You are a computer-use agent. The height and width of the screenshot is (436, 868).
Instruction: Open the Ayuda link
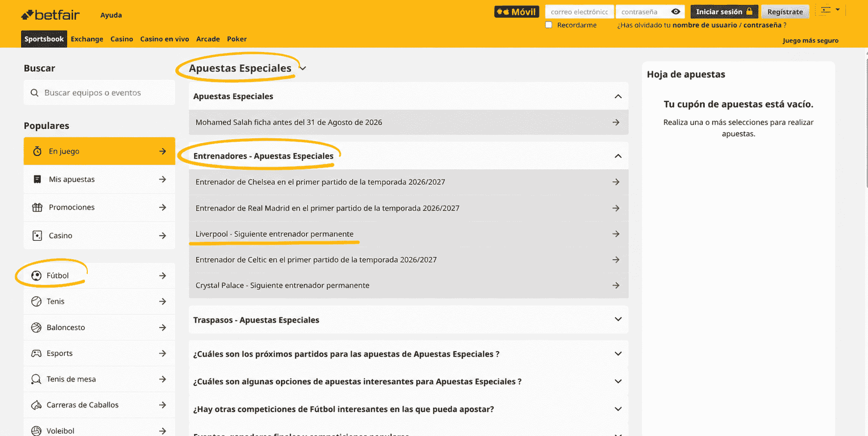[111, 15]
